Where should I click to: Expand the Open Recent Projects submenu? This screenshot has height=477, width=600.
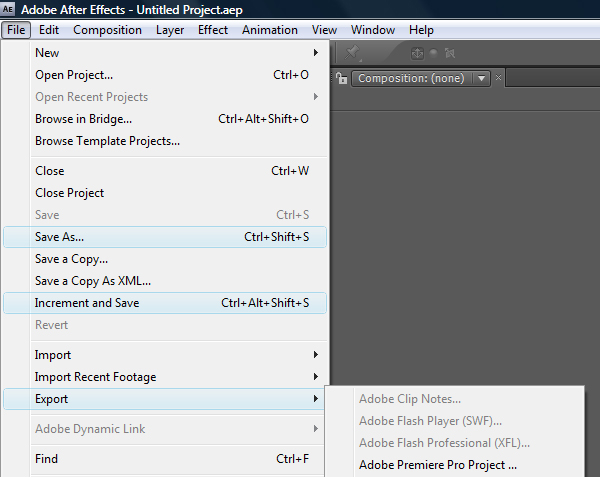pos(165,97)
